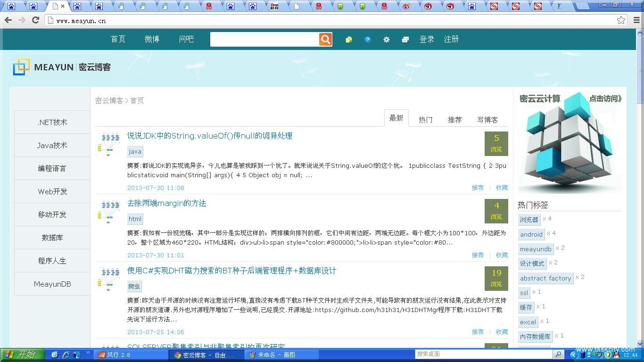Open post 去除两端margin的方法
The width and height of the screenshot is (644, 362).
point(166,203)
